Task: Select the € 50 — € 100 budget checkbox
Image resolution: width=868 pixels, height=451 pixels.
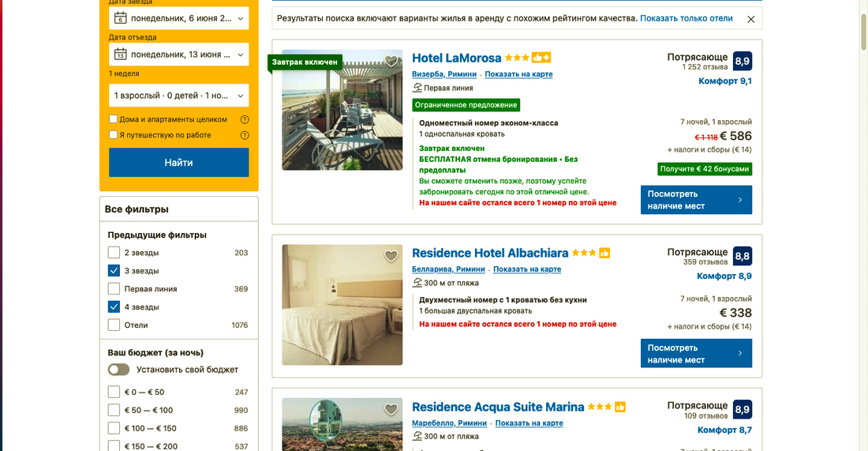Action: [x=114, y=410]
